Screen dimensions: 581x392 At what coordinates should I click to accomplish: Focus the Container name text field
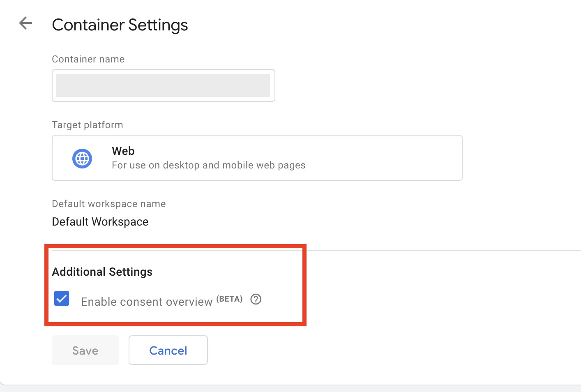point(163,85)
